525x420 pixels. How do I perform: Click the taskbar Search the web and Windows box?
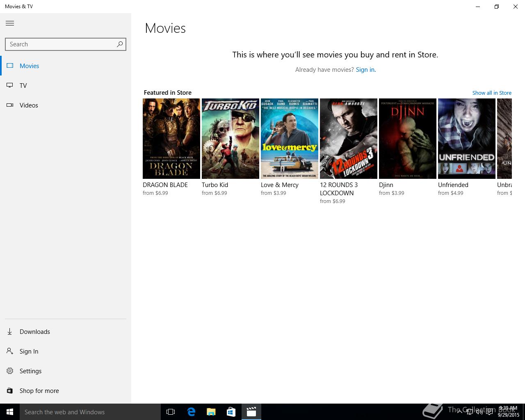90,412
